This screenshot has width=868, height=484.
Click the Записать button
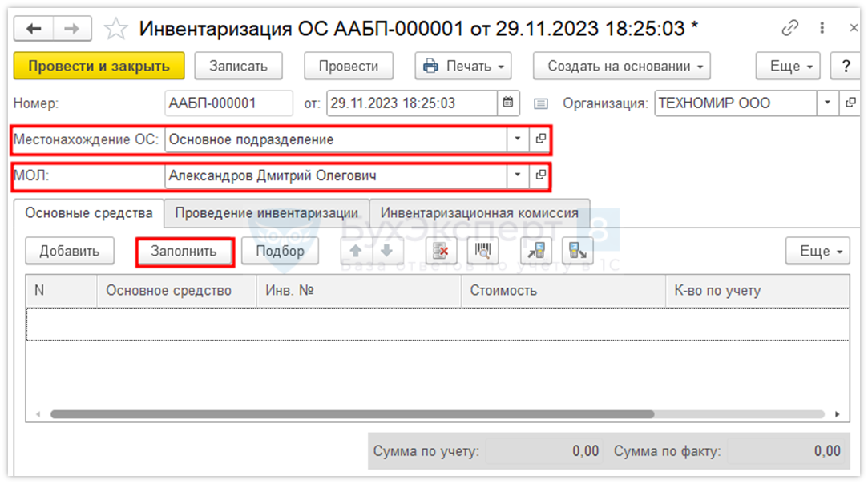pyautogui.click(x=239, y=66)
